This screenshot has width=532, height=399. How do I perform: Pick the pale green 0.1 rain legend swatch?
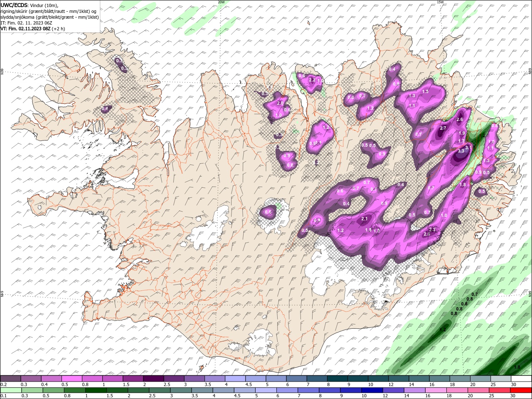(x=11, y=390)
